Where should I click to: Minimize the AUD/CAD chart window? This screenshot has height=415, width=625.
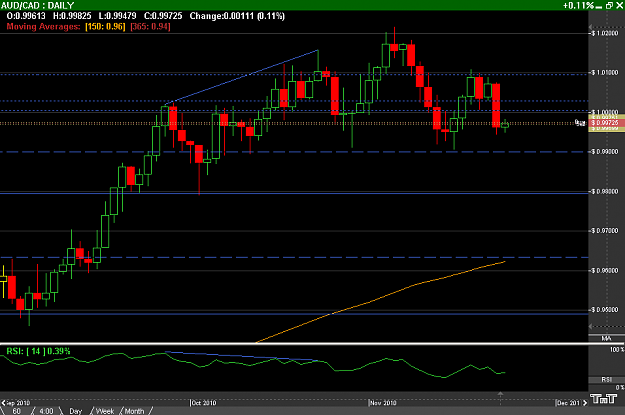pos(599,6)
